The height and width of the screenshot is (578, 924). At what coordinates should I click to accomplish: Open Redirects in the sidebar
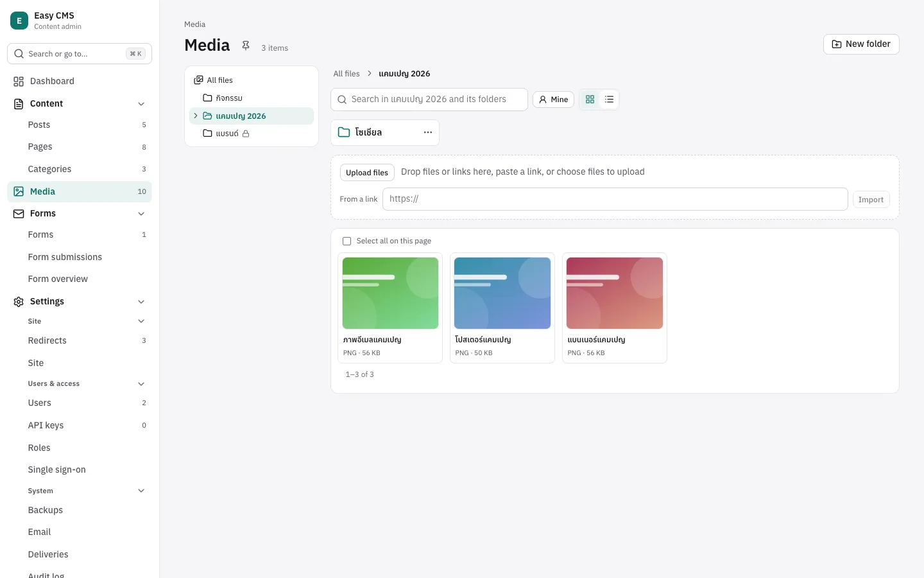click(80, 341)
